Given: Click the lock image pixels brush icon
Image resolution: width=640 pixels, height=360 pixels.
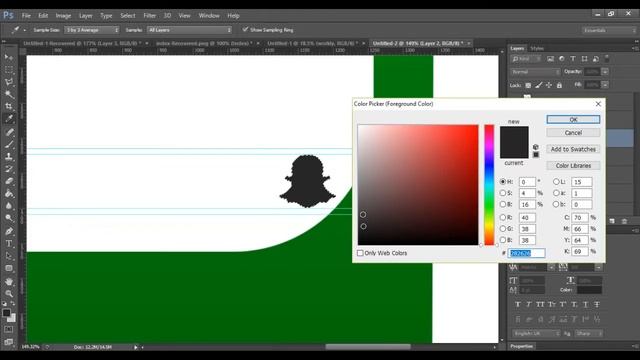Looking at the screenshot, I should tap(539, 85).
